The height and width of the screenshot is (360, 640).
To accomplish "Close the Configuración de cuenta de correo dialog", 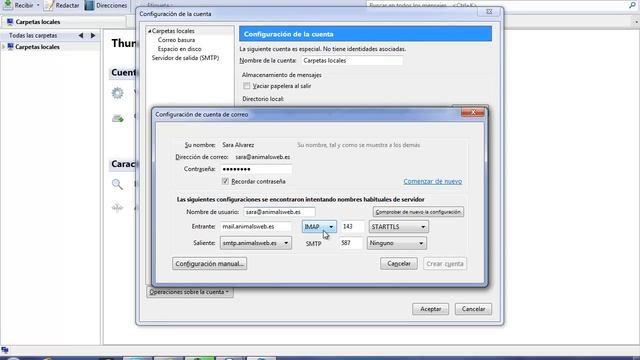I will [x=473, y=112].
